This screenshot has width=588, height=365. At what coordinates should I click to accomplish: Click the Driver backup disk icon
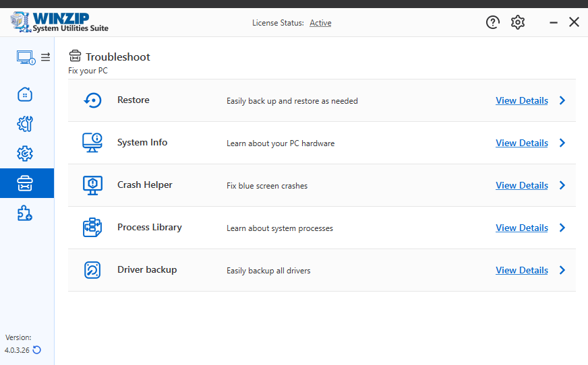[x=92, y=270]
